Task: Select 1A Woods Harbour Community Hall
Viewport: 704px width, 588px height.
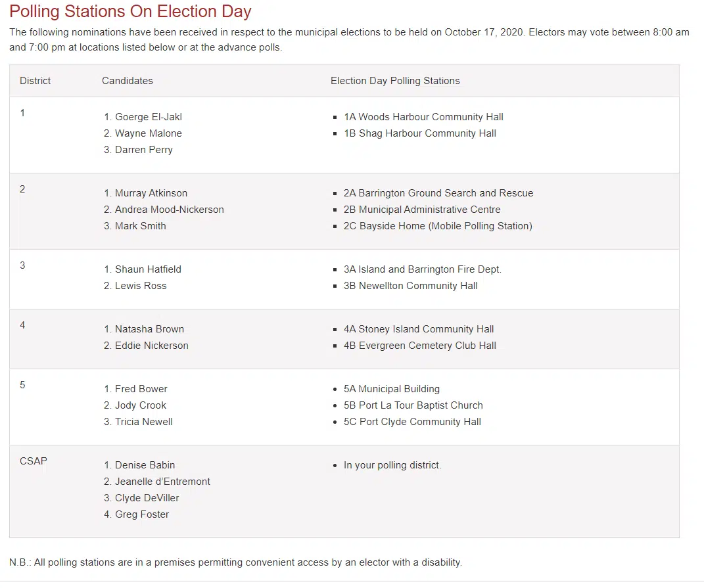Action: (423, 117)
